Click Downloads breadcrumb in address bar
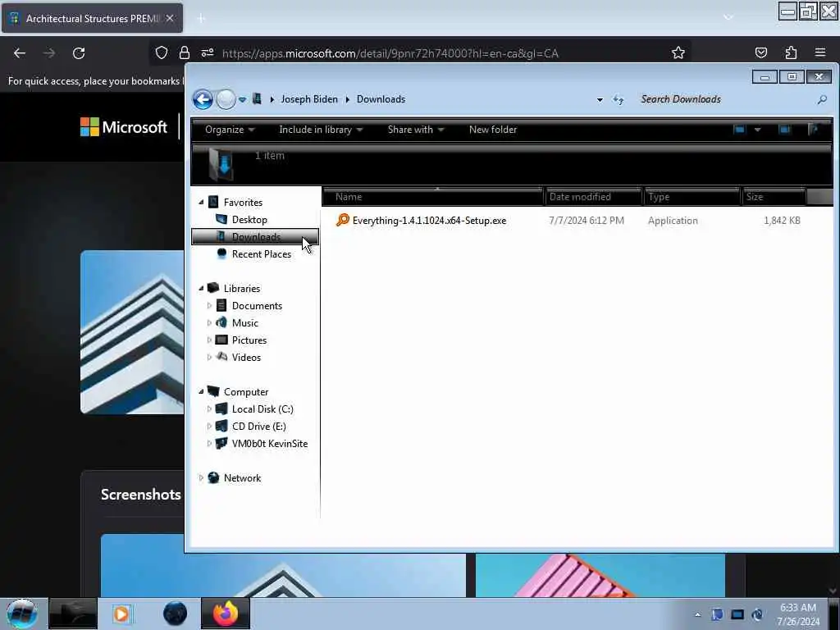 click(381, 99)
